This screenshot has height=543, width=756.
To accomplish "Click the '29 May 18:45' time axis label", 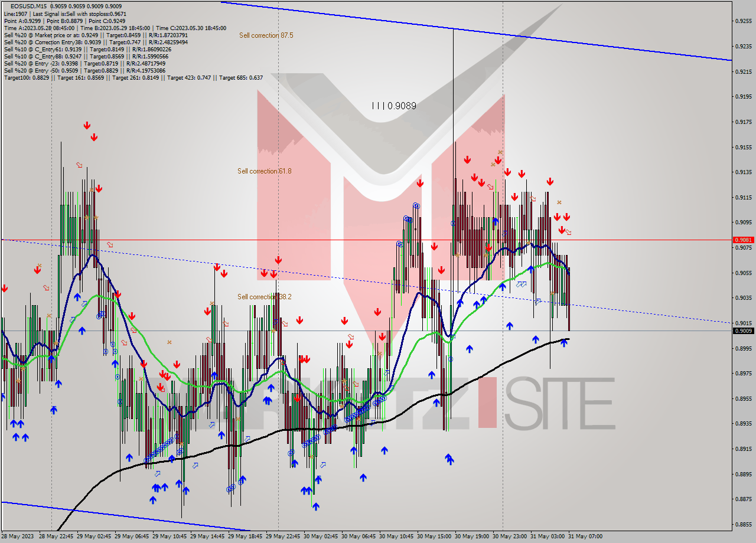I will click(245, 537).
